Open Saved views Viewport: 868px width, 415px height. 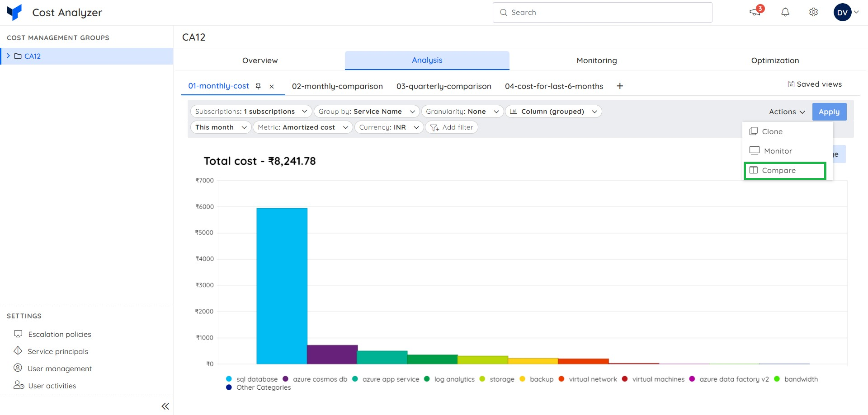coord(815,84)
